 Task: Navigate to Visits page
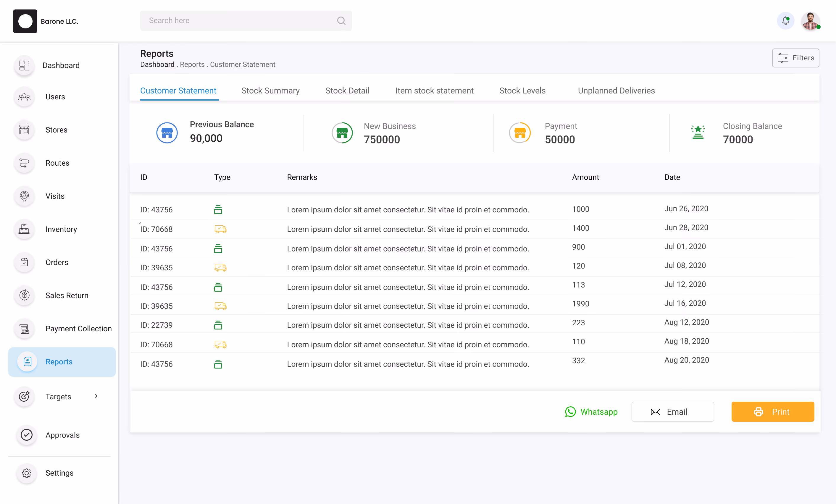(x=55, y=196)
